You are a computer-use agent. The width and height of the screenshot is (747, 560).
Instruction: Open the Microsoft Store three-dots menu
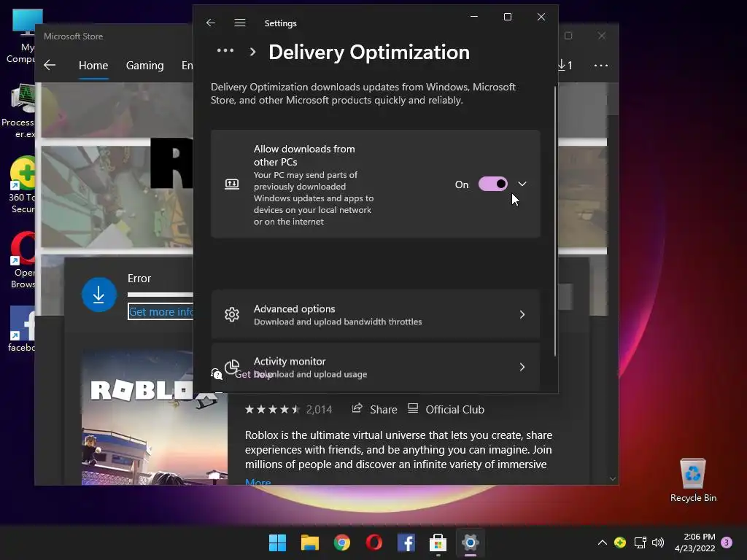(601, 65)
